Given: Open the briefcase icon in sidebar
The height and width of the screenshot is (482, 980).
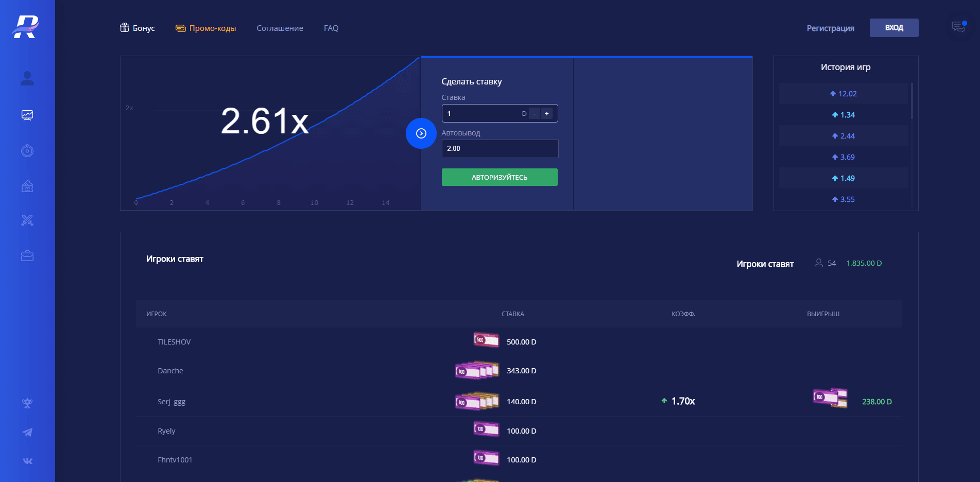Looking at the screenshot, I should tap(27, 256).
